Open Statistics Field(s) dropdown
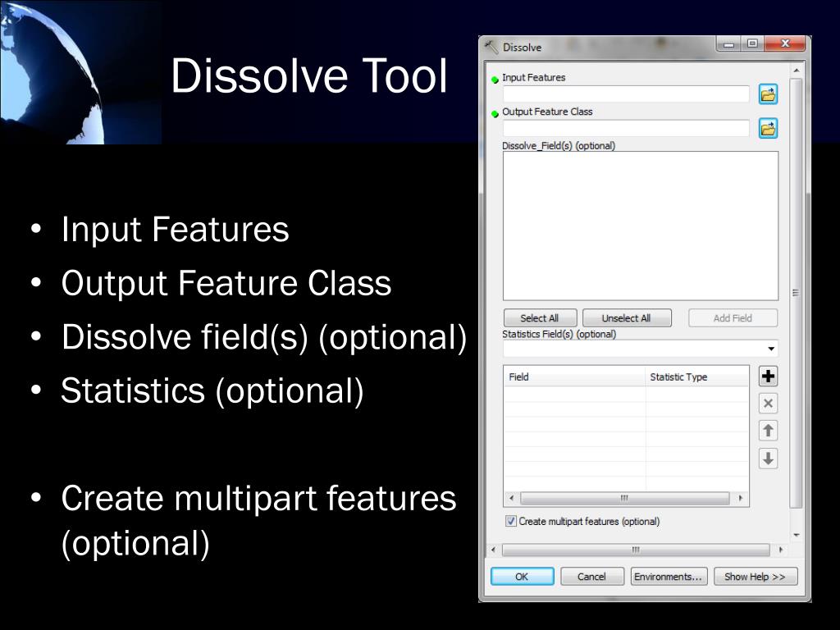The image size is (840, 630). (x=771, y=349)
